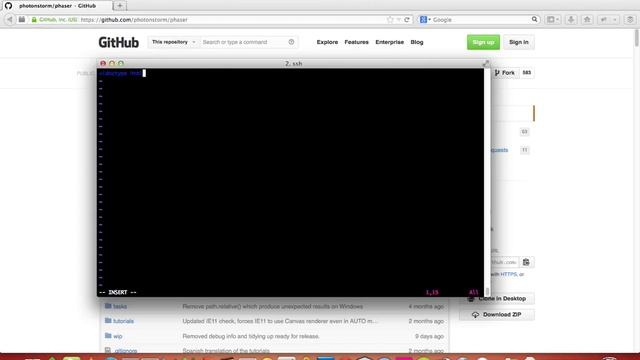The image size is (640, 360).
Task: Click the GitHub logo
Action: (x=118, y=42)
